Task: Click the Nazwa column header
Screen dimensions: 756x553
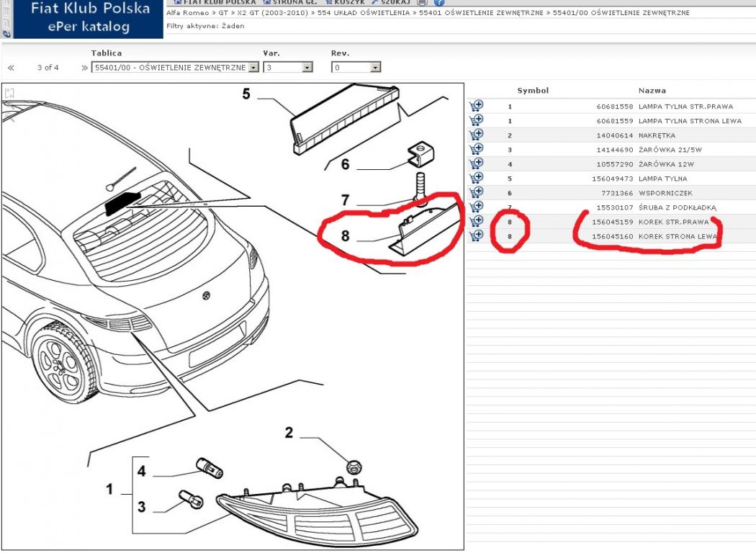Action: click(x=652, y=91)
